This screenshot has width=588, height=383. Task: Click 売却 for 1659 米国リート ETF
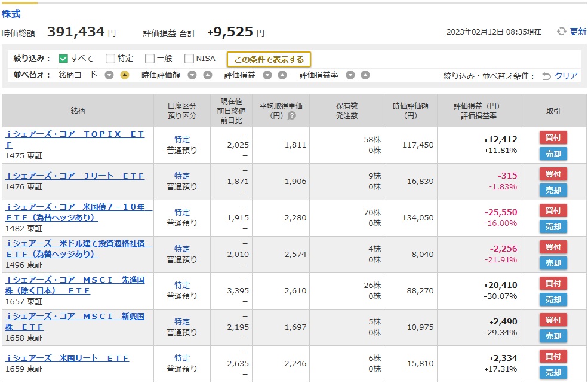click(x=553, y=372)
